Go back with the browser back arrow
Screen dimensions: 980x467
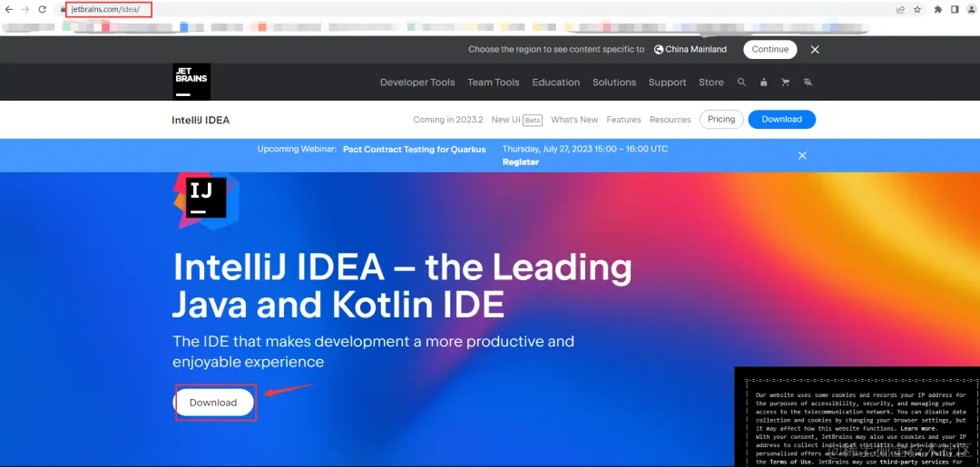pos(9,9)
